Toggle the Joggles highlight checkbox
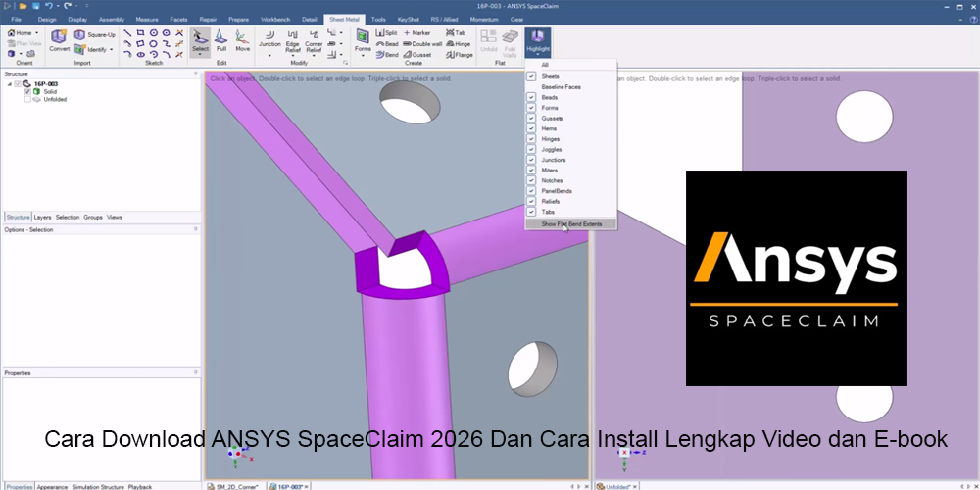This screenshot has height=490, width=980. (x=531, y=149)
